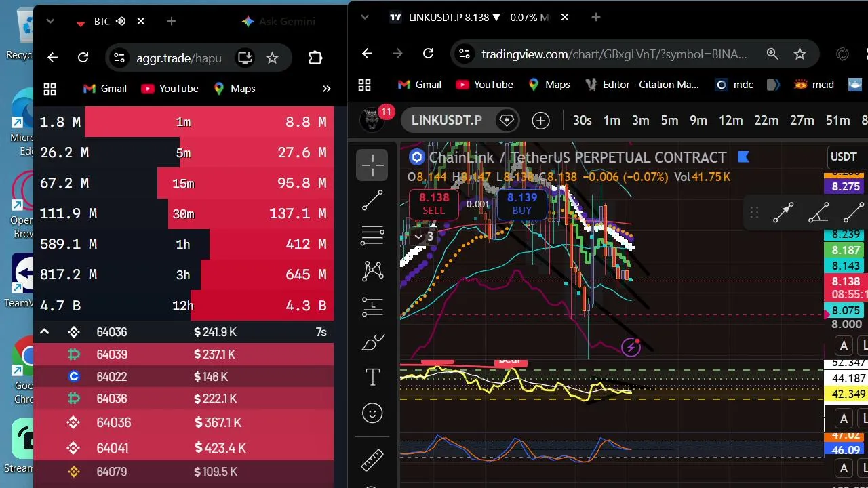Click the plain line tool in floating toolbar
The image size is (868, 488).
(854, 213)
